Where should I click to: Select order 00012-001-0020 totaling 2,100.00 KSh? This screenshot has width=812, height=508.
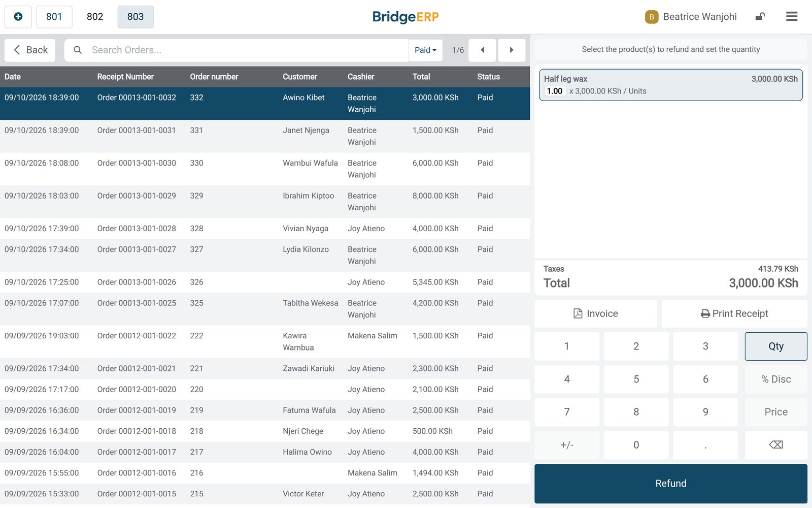click(x=265, y=390)
